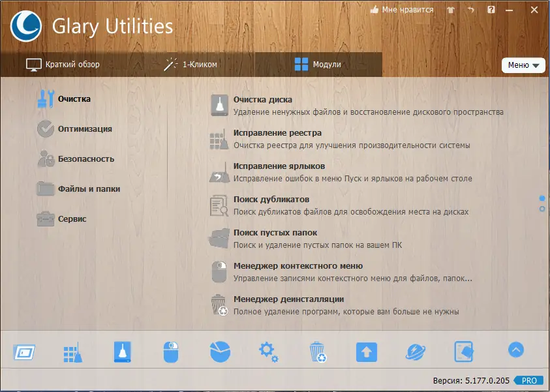The height and width of the screenshot is (392, 550).
Task: Open the skin selector shirt icon
Action: pos(451,10)
